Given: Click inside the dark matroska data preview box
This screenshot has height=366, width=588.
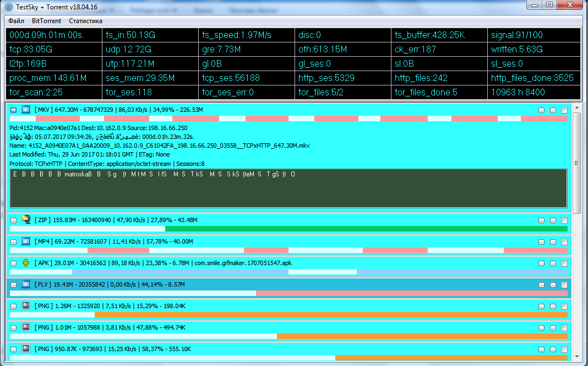Looking at the screenshot, I should pyautogui.click(x=288, y=193).
